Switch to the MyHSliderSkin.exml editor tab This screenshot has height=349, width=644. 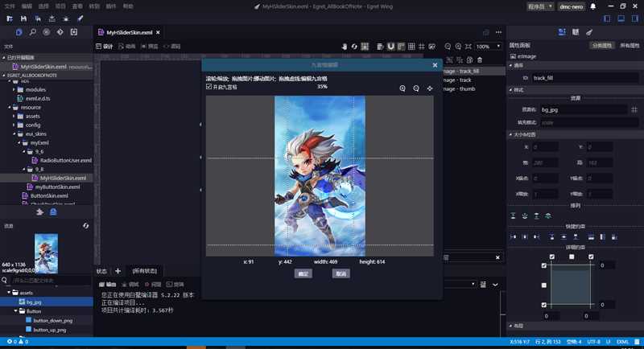(x=129, y=32)
